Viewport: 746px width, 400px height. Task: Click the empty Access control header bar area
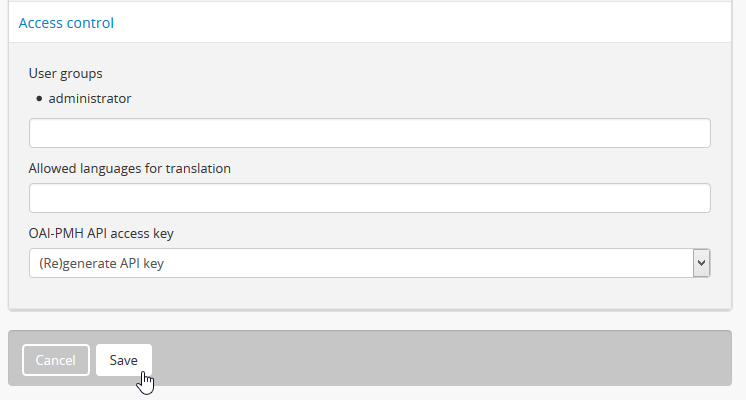(420, 22)
